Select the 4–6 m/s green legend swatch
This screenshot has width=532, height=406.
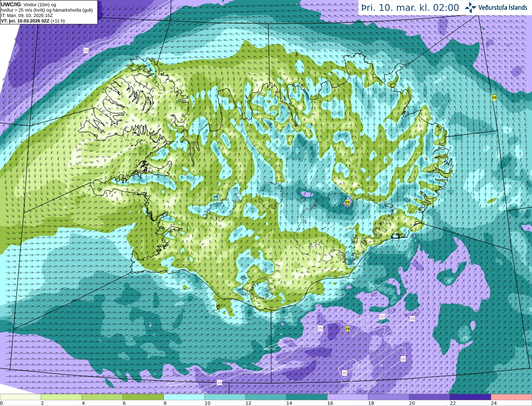click(102, 397)
